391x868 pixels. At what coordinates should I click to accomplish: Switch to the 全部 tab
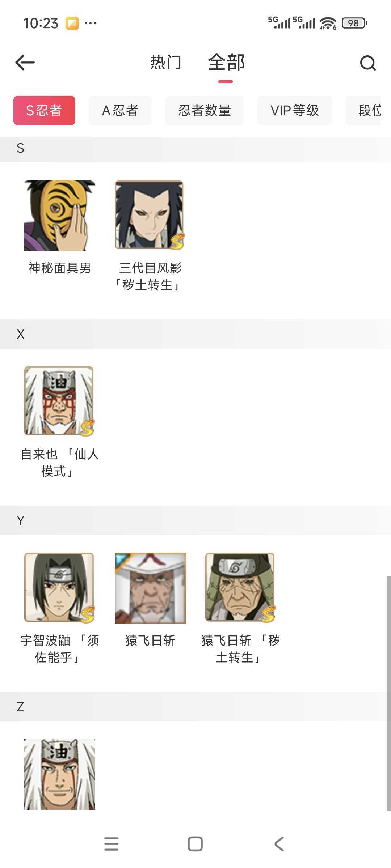tap(226, 62)
